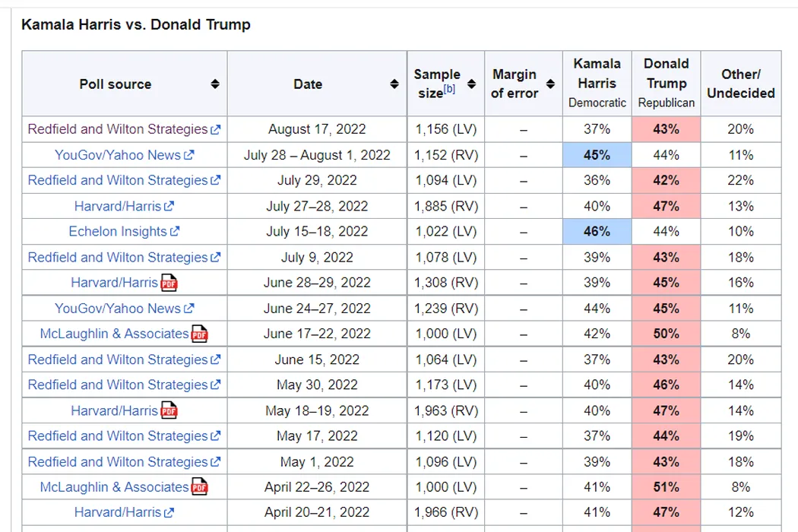Click external link icon of Redfield July 29 poll
The width and height of the screenshot is (798, 532).
pyautogui.click(x=216, y=180)
